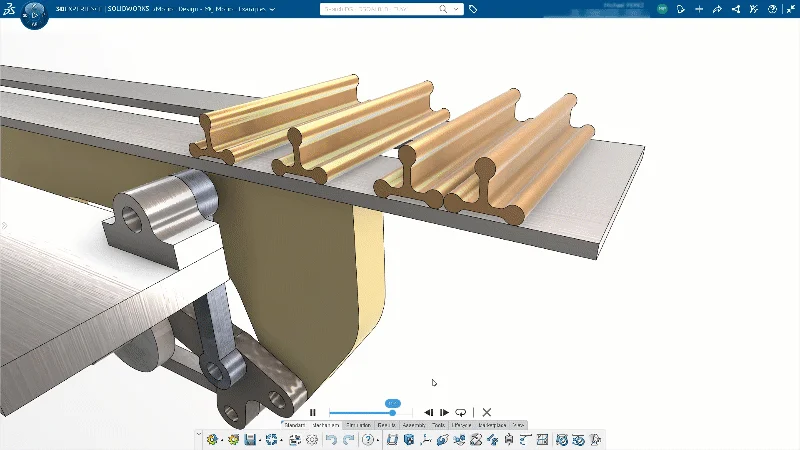This screenshot has width=800, height=450.
Task: Click the animation timeline slider handle
Action: (x=393, y=412)
